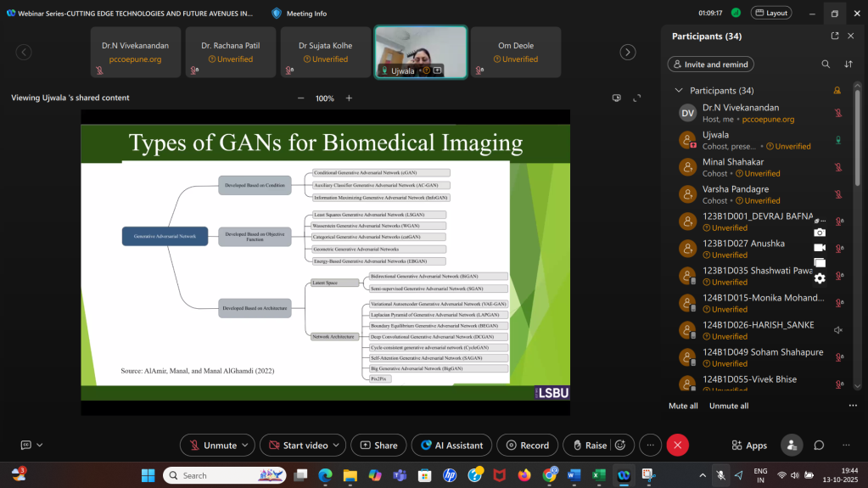Collapse the Participants (34) list

679,91
